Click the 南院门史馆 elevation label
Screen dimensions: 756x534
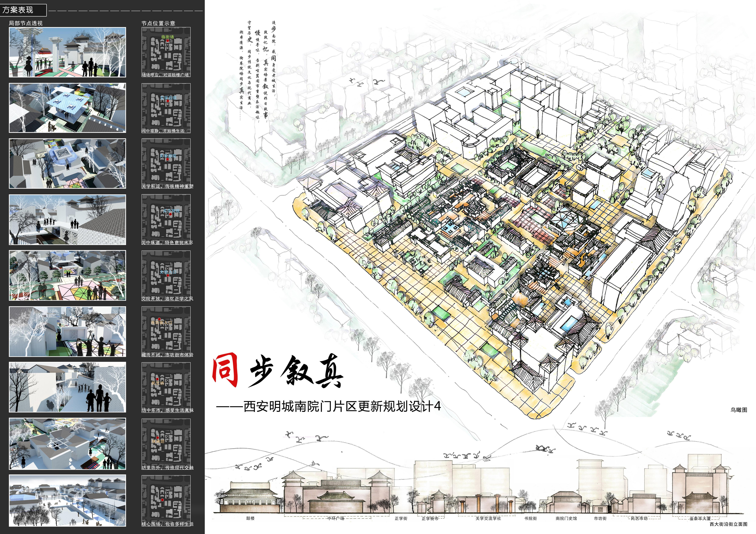coord(566,518)
